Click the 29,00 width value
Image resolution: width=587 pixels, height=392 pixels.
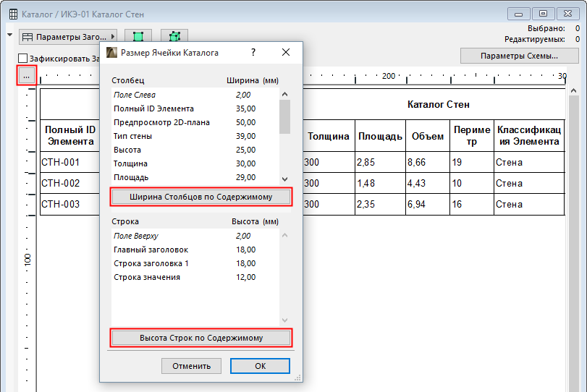[245, 177]
